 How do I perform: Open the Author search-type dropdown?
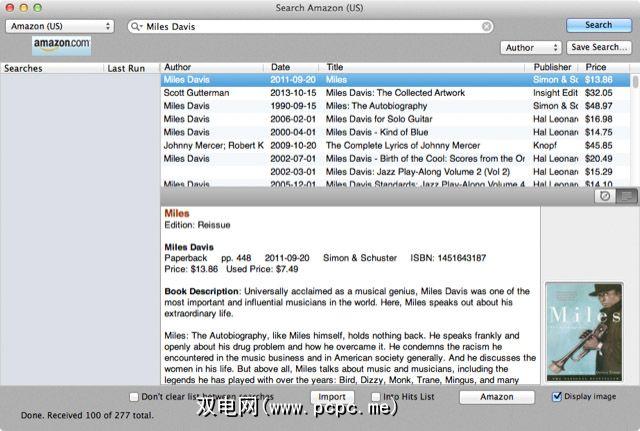(531, 48)
